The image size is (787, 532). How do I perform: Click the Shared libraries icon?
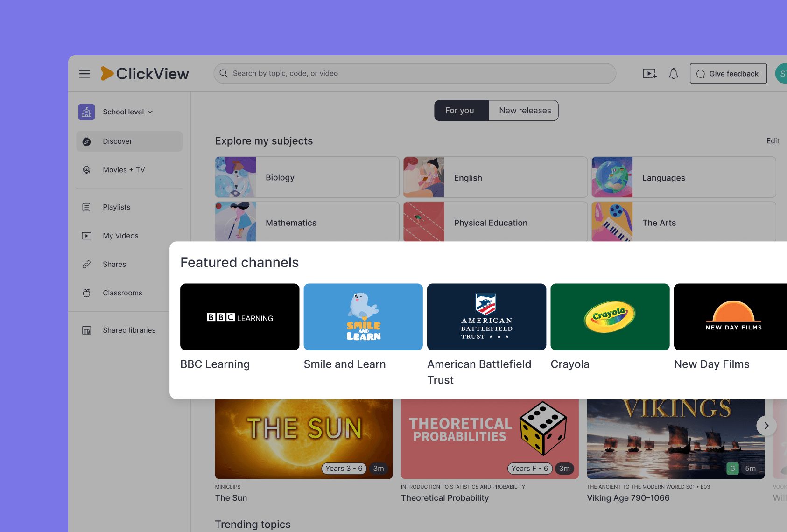click(86, 330)
